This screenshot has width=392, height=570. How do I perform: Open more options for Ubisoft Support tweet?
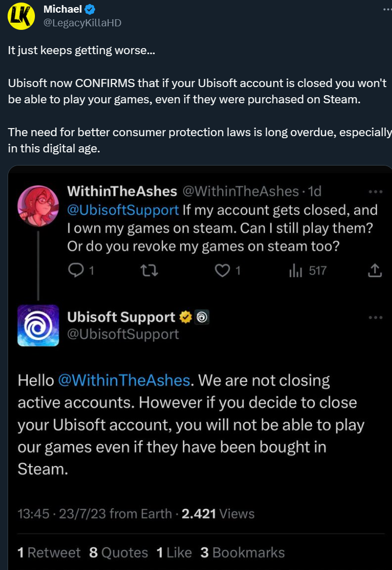375,317
